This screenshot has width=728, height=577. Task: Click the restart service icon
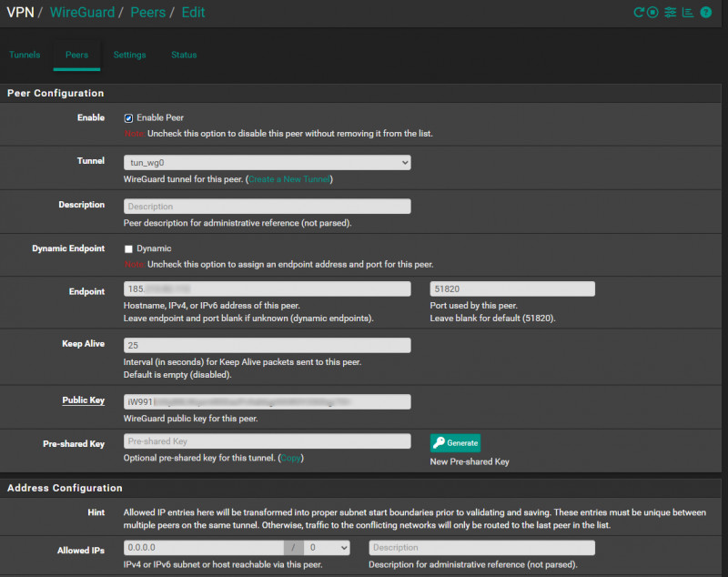click(640, 13)
